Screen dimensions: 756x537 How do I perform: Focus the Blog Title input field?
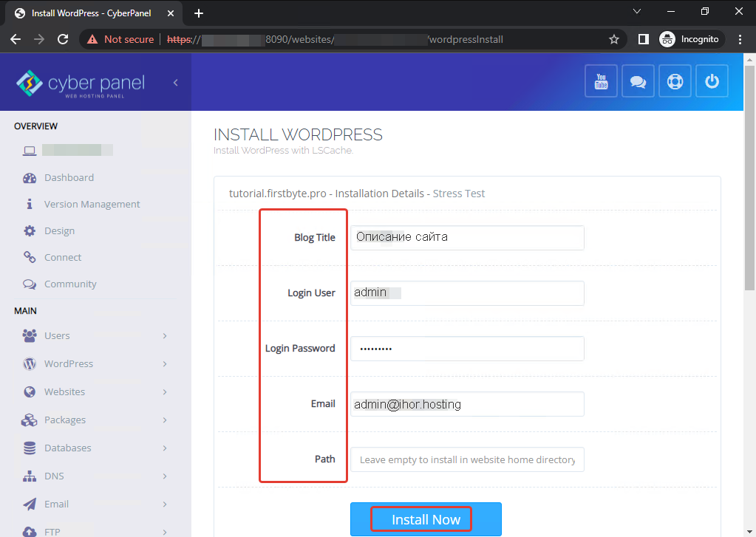[x=467, y=238]
